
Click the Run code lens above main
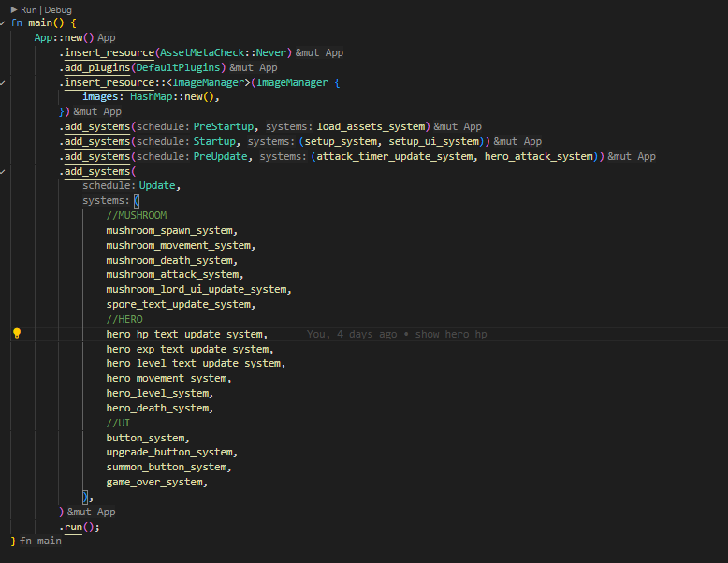click(29, 9)
